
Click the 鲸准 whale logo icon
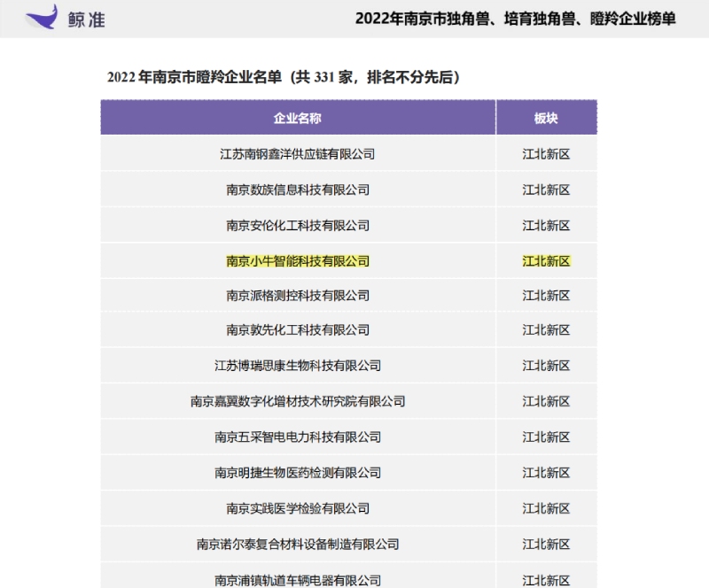tap(42, 17)
